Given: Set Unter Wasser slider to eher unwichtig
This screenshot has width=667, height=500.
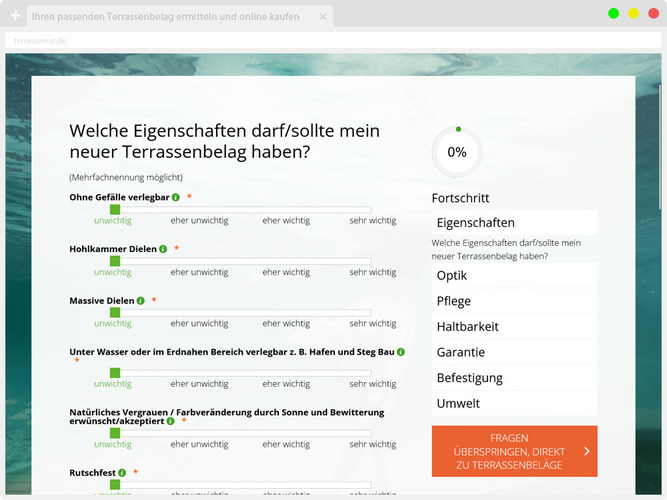Looking at the screenshot, I should point(199,373).
